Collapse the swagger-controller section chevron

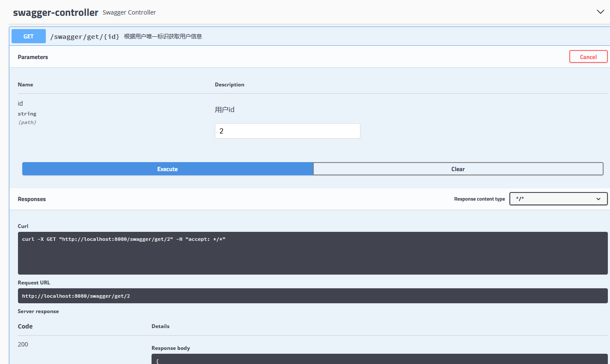[600, 12]
